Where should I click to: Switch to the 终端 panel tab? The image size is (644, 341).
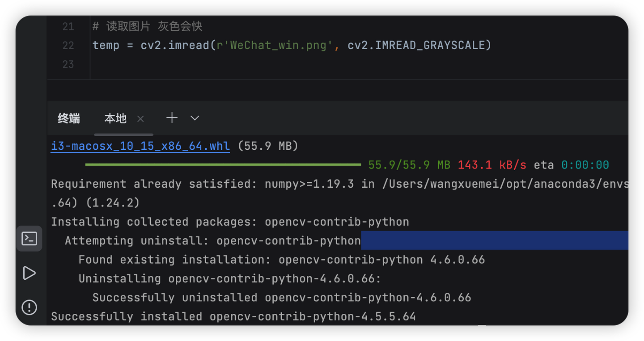pos(68,118)
